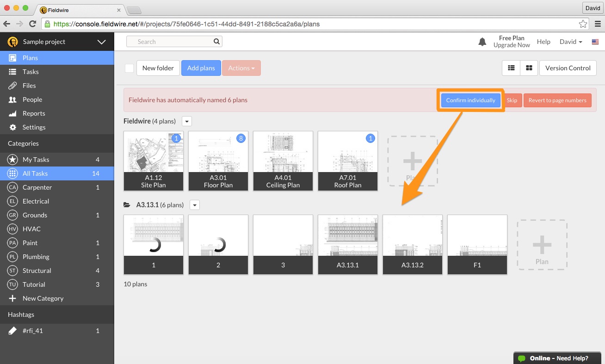Switch to grid view layout
This screenshot has width=605, height=364.
(x=529, y=68)
